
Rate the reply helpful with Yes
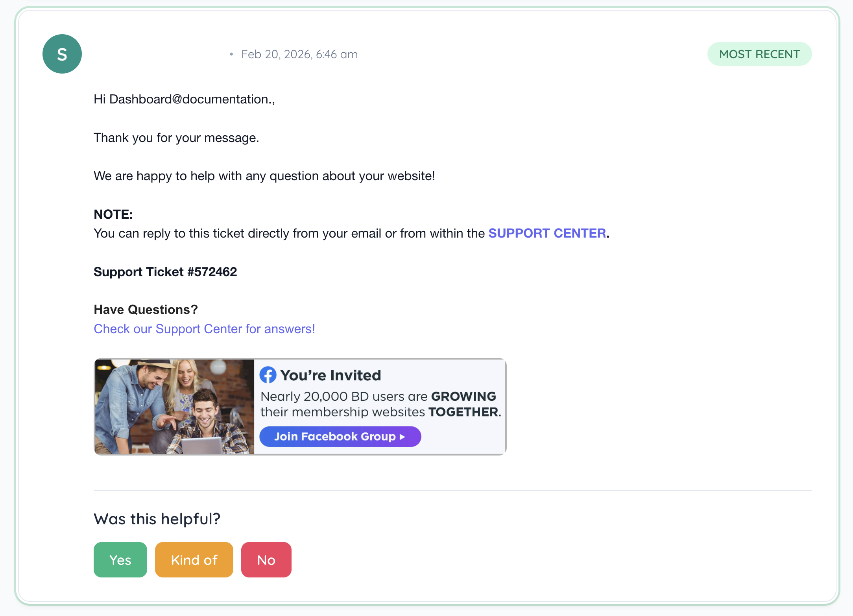120,559
